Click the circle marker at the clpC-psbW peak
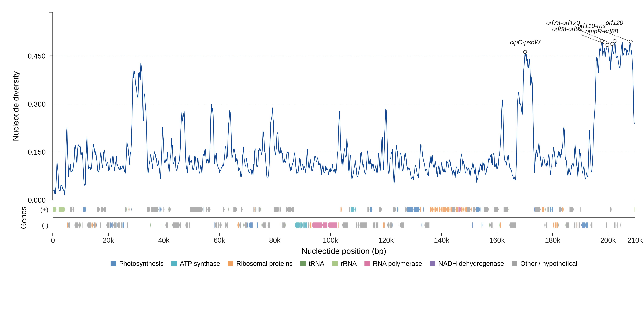Image resolution: width=644 pixels, height=313 pixels. tap(525, 52)
